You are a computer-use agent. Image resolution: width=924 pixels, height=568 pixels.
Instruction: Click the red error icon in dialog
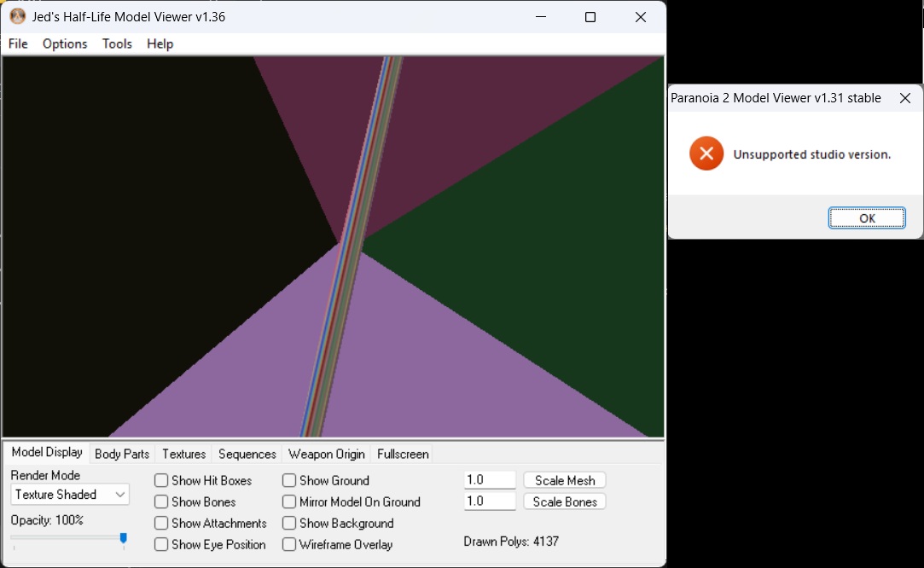point(706,154)
